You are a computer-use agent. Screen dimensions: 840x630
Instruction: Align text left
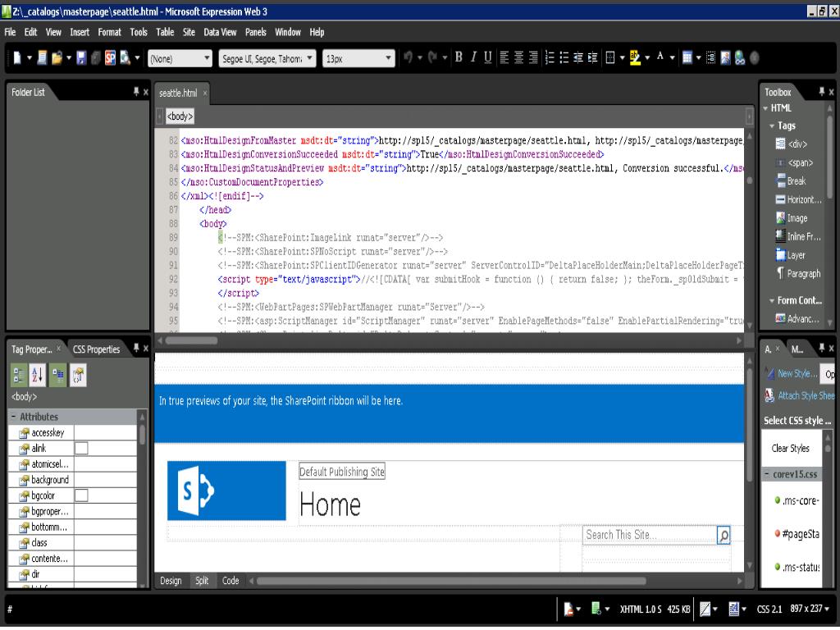504,57
